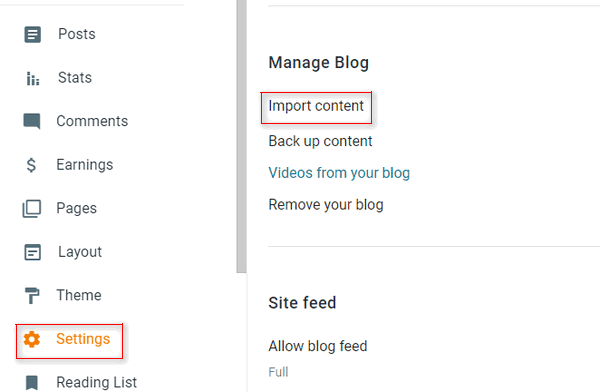Viewport: 600px width, 392px height.
Task: Click the Reading List bookmark icon
Action: coord(32,382)
